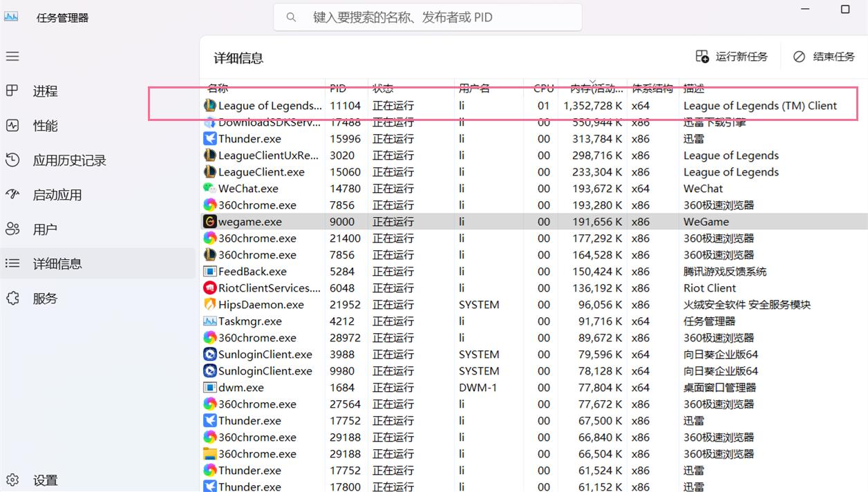Click the 进程 processes icon in sidebar
The height and width of the screenshot is (492, 868).
click(12, 91)
